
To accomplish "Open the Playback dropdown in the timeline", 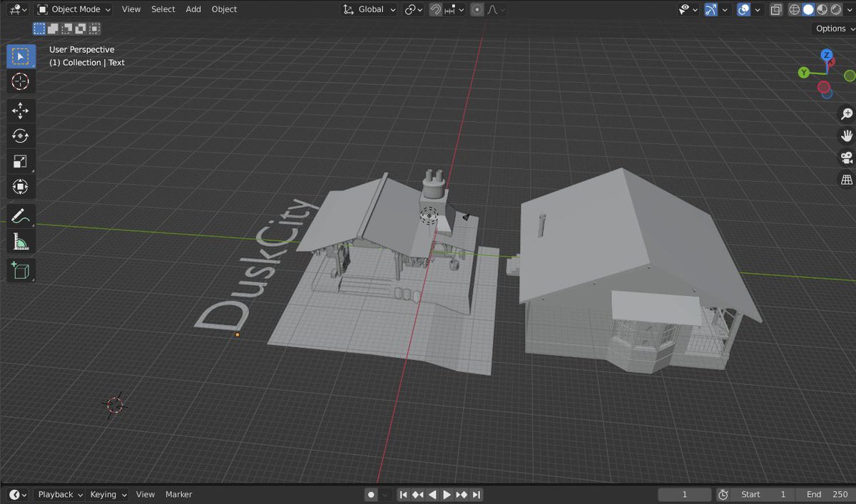I will [57, 494].
